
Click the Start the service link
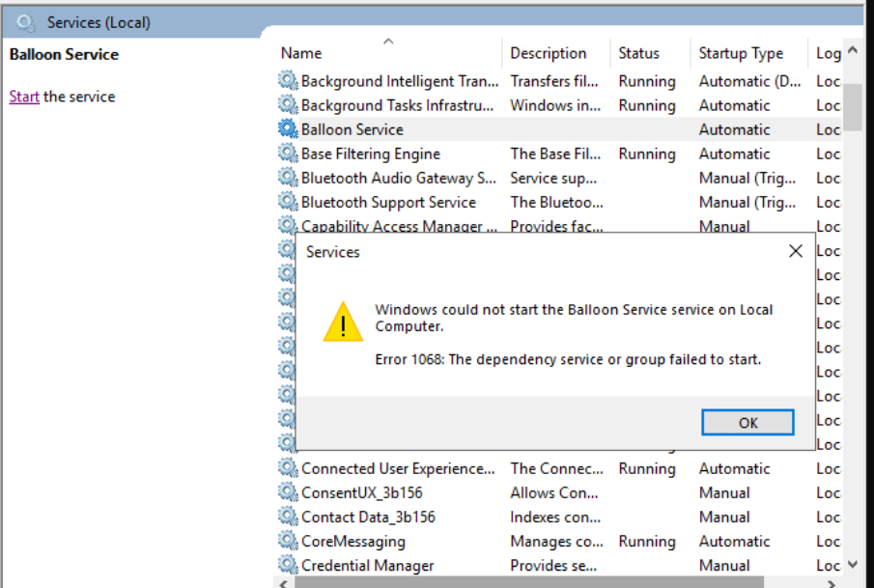coord(24,97)
